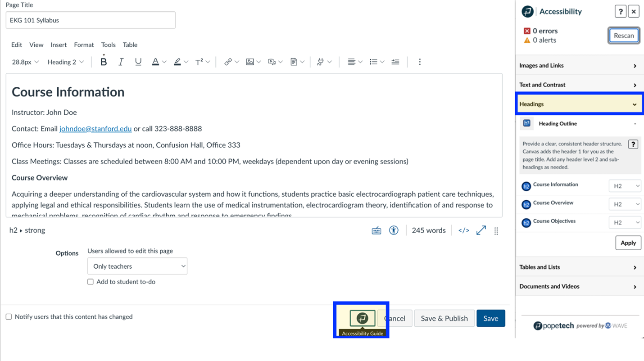Image resolution: width=644 pixels, height=361 pixels.
Task: Click the 245 words count
Action: tap(429, 230)
